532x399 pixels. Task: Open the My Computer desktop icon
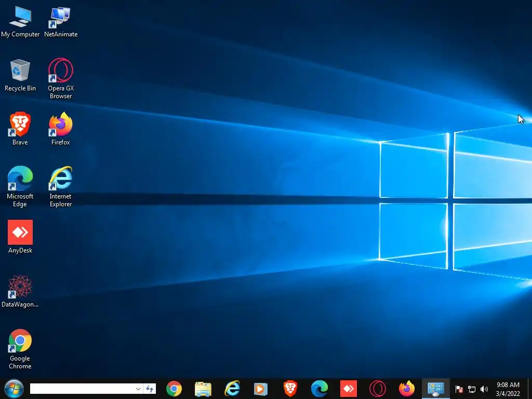point(20,21)
